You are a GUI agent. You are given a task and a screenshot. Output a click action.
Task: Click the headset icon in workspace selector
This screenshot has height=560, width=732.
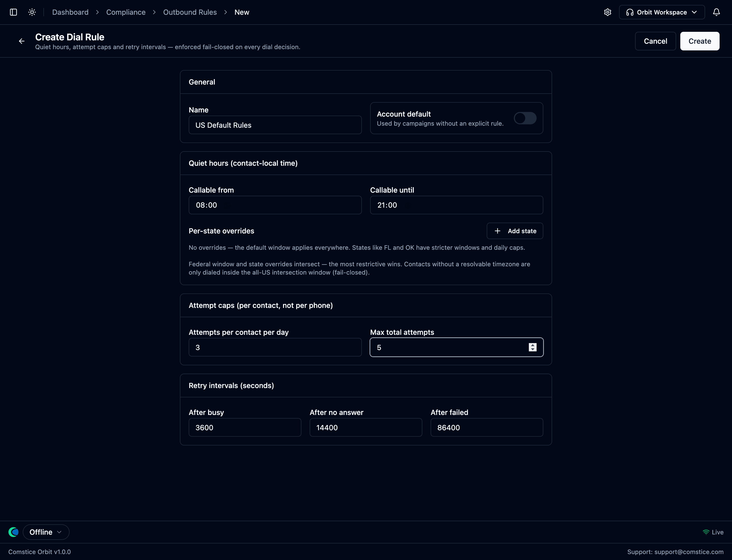pyautogui.click(x=629, y=12)
